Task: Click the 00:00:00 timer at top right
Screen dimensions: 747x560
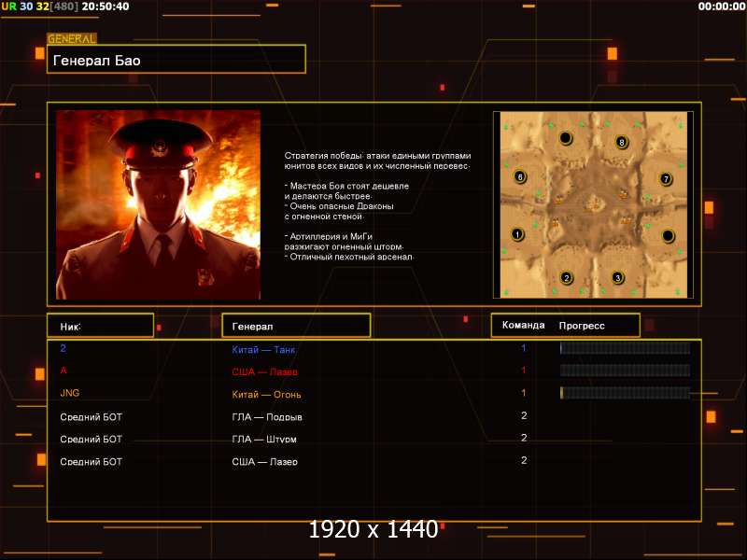Action: tap(721, 7)
